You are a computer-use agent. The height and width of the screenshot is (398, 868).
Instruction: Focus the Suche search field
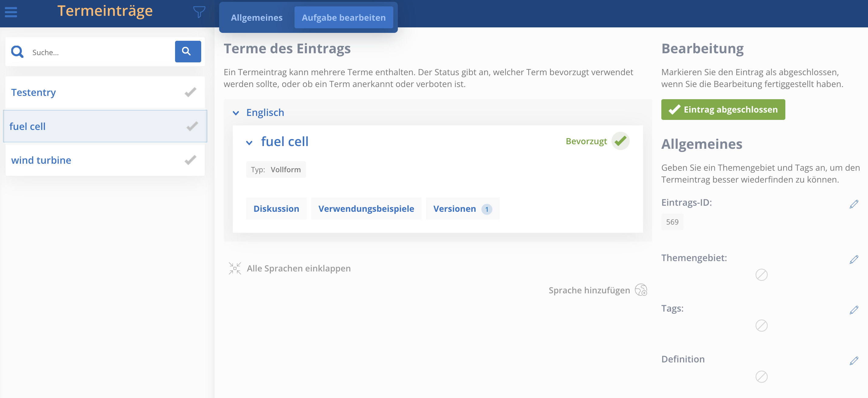tap(101, 52)
